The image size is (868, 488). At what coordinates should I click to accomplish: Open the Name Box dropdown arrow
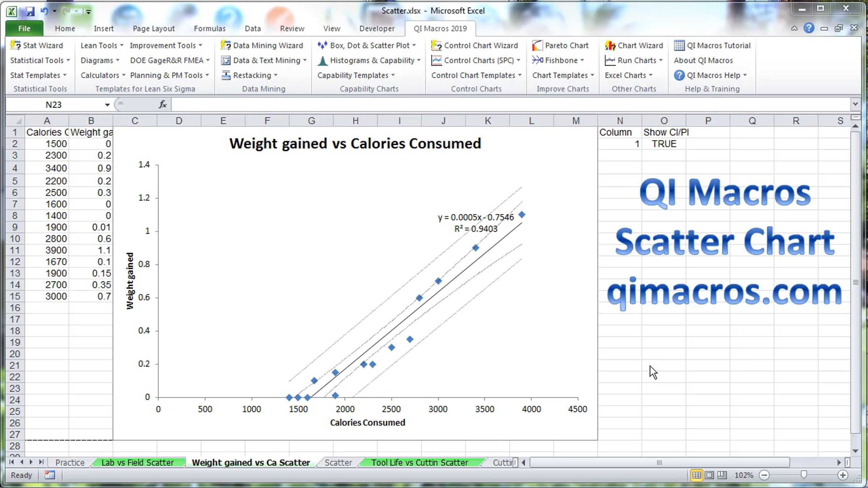click(107, 105)
